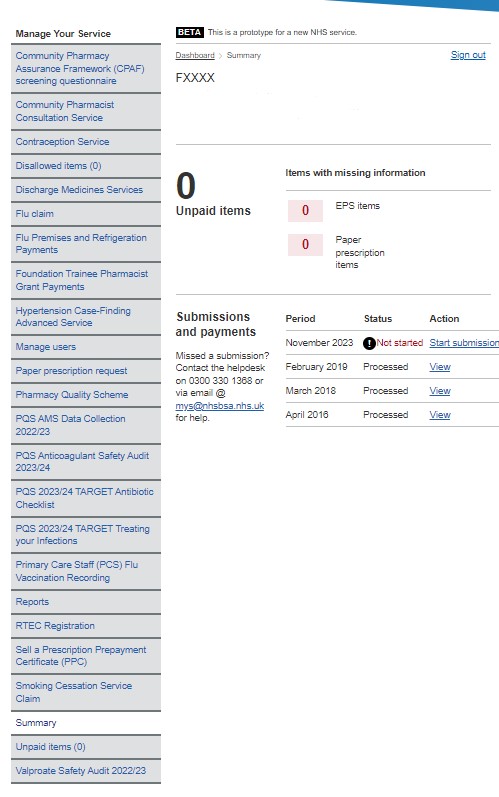Select PQS Anticoagulant Safety Audit 2023/24
The width and height of the screenshot is (499, 797).
86,462
